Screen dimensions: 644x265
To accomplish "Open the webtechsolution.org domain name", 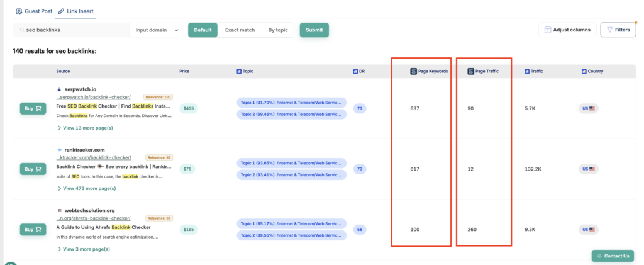I will (x=89, y=210).
